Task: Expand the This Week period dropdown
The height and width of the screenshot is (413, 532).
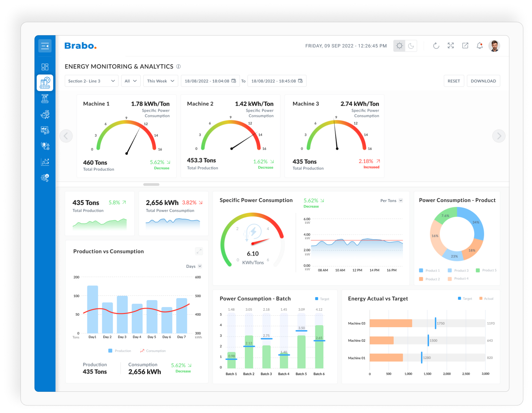Action: 160,81
